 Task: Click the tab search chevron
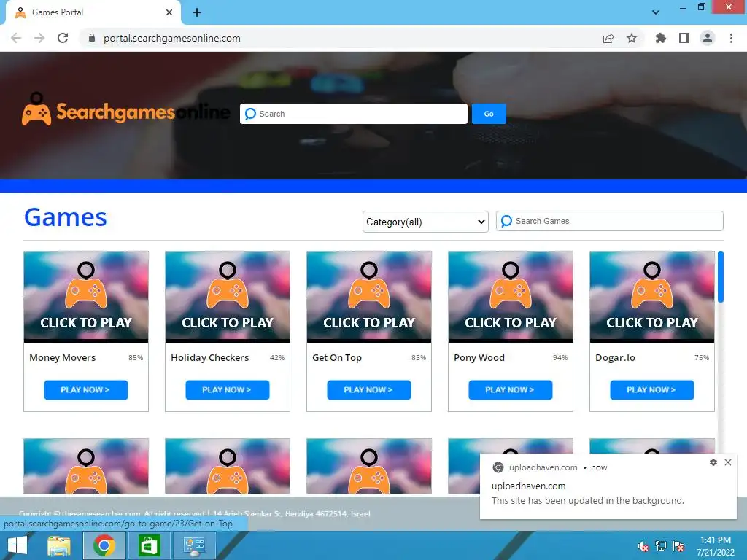tap(656, 12)
